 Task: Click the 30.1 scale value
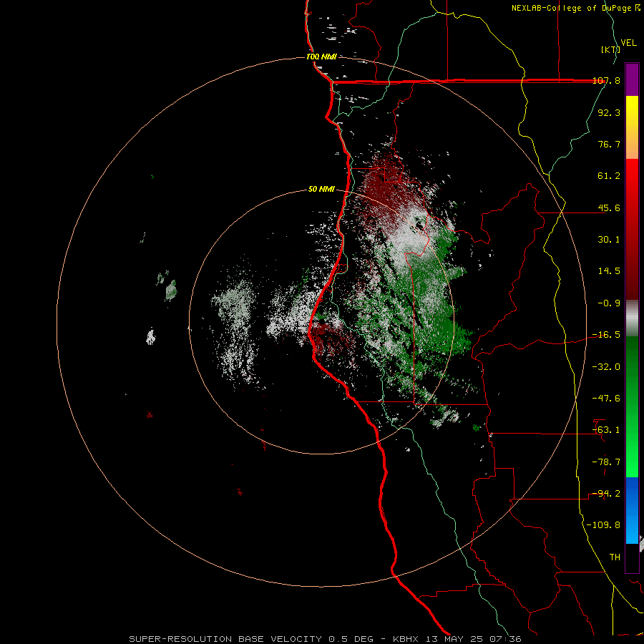pyautogui.click(x=609, y=240)
